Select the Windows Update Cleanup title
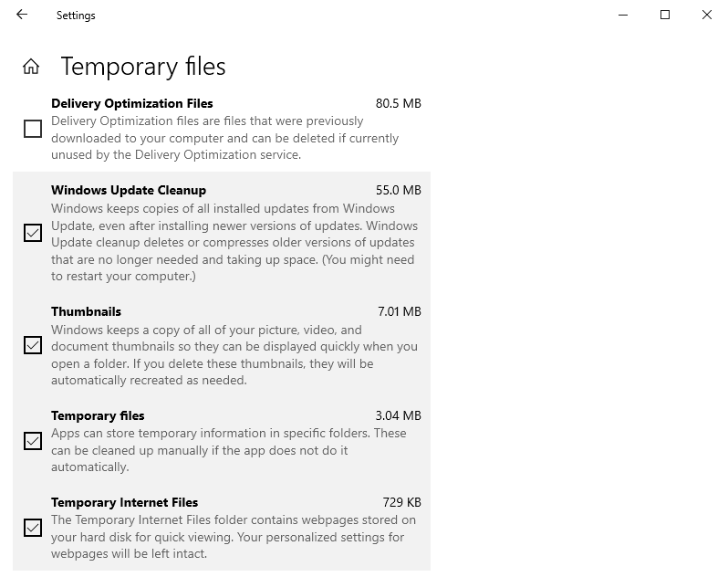Image resolution: width=728 pixels, height=577 pixels. click(129, 190)
